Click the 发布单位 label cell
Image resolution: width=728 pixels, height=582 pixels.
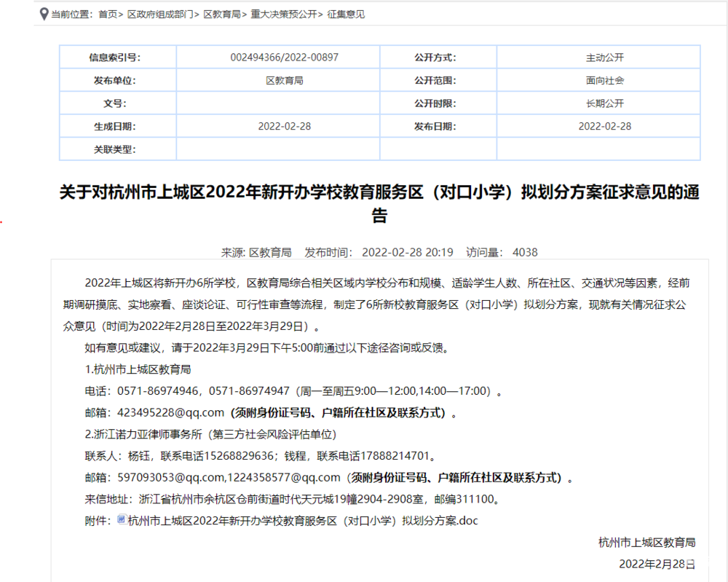118,80
